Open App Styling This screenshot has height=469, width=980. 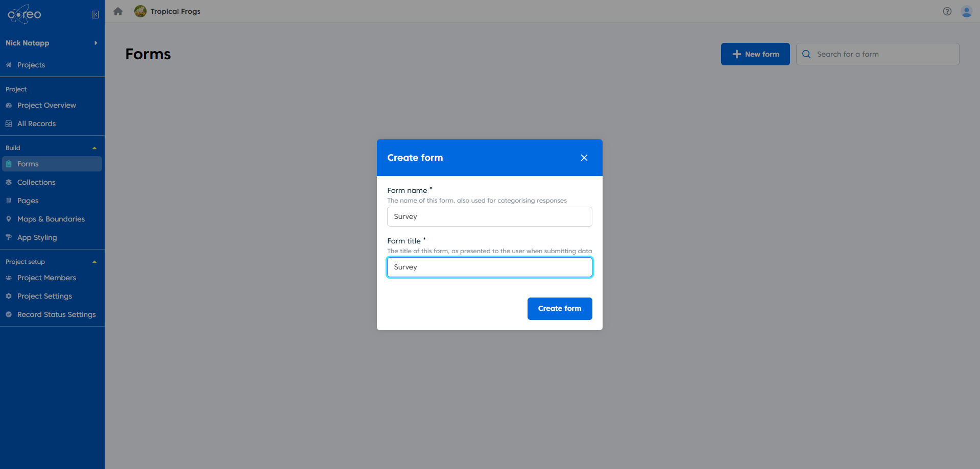pyautogui.click(x=52, y=237)
